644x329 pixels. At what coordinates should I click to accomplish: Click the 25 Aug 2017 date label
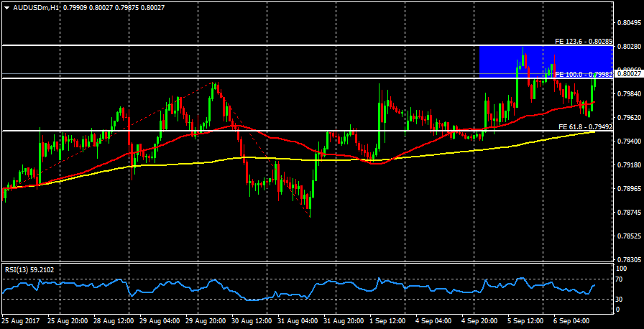(20, 320)
